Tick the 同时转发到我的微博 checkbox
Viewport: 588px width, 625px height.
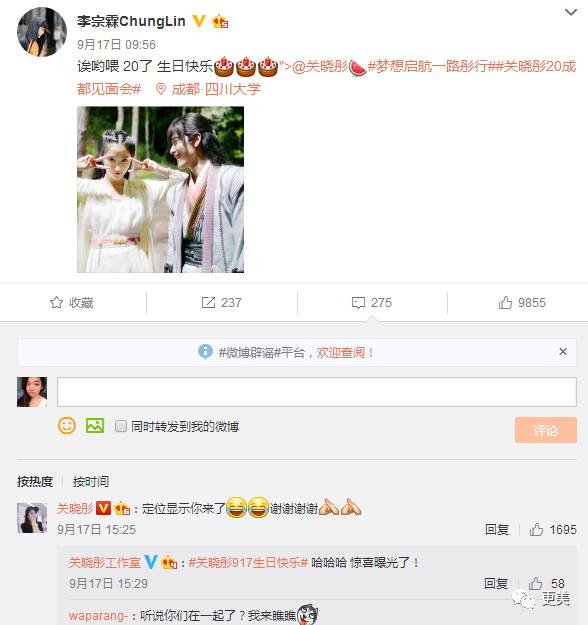(x=121, y=426)
